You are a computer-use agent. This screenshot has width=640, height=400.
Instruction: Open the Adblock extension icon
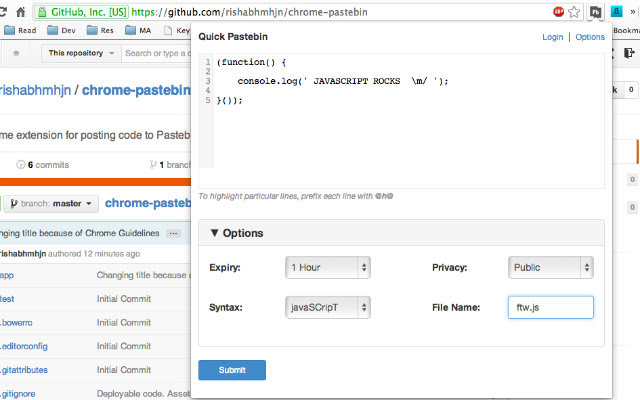click(x=558, y=12)
